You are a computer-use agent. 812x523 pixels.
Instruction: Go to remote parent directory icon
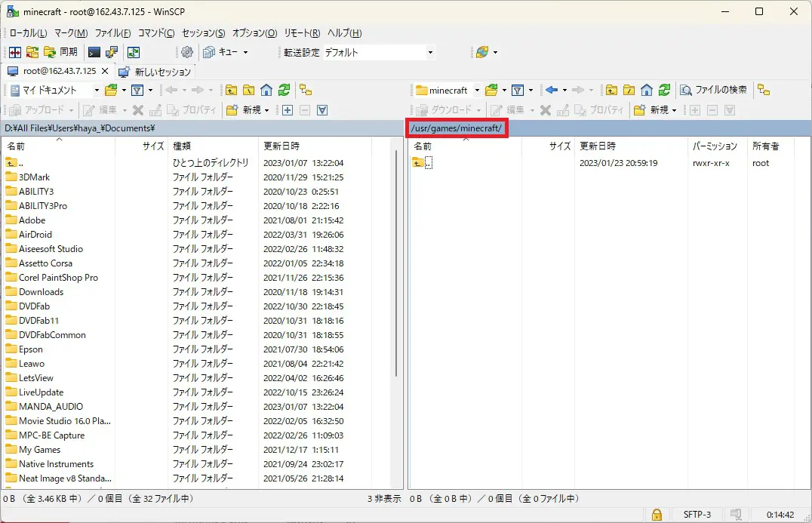[x=611, y=90]
